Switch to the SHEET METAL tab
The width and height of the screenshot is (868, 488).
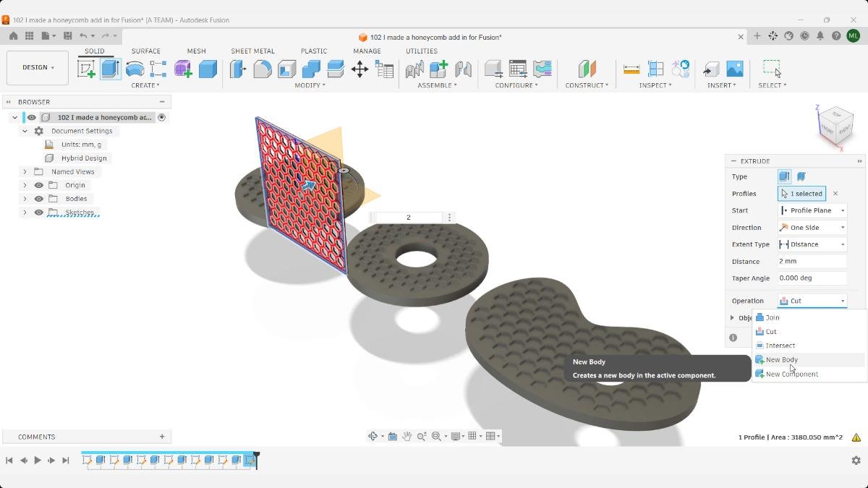coord(252,51)
